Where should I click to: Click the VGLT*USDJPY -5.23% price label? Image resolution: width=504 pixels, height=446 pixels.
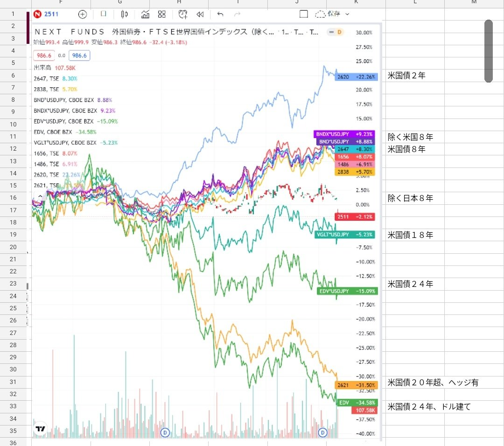pos(344,235)
